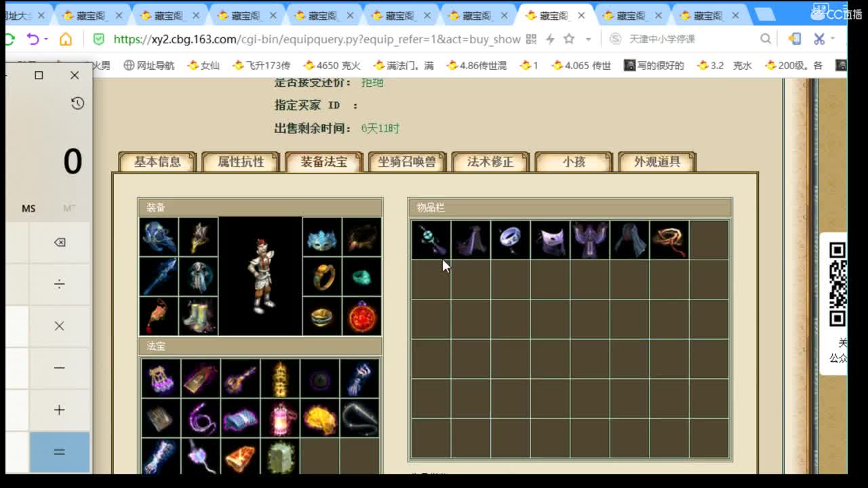Click the browser home icon
868x488 pixels.
click(66, 39)
